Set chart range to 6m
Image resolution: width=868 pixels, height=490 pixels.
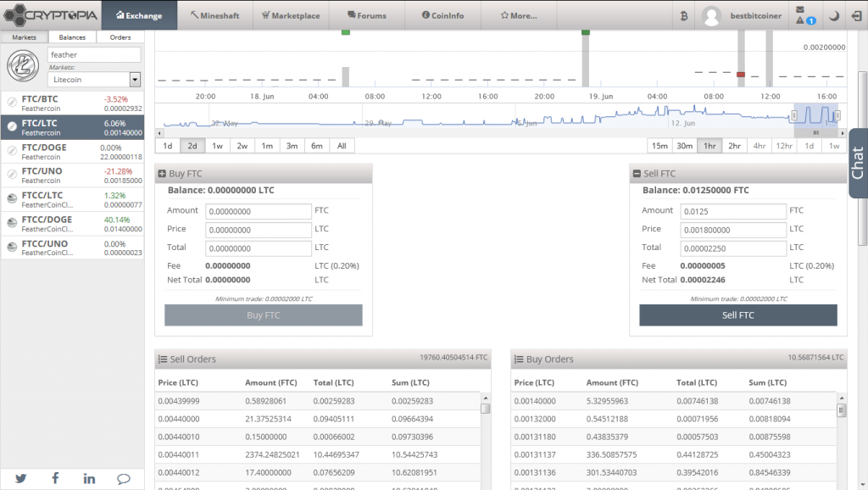317,146
